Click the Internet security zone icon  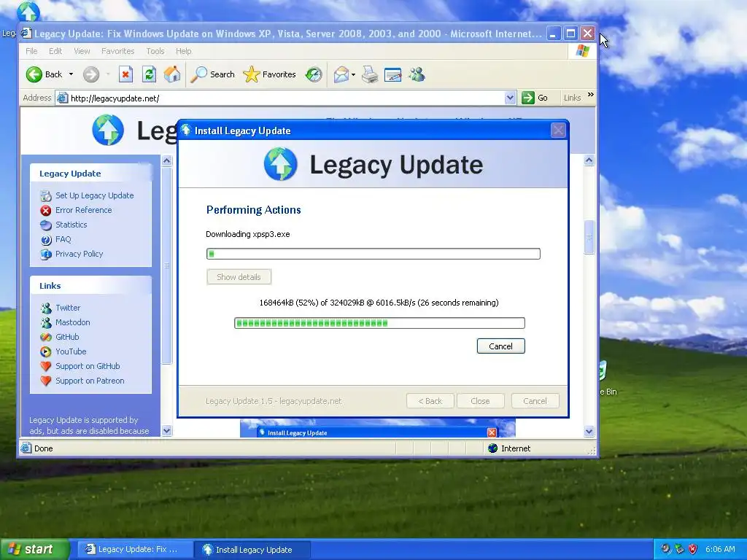click(x=493, y=448)
